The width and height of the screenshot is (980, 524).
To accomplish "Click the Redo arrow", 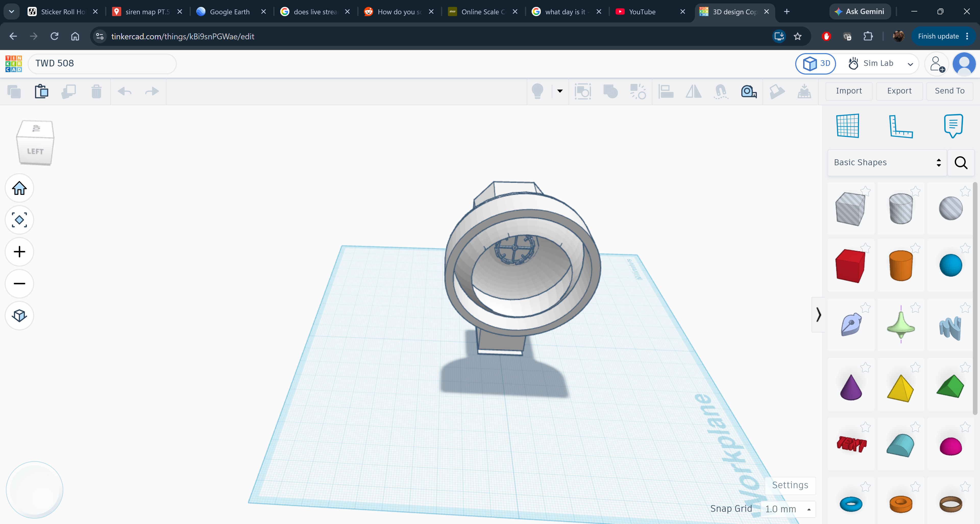I will [x=152, y=91].
